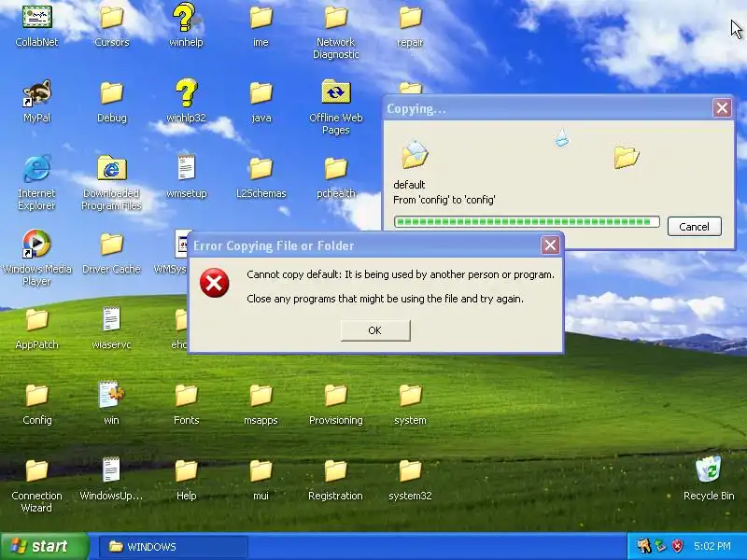Image resolution: width=747 pixels, height=560 pixels.
Task: Close the Copying... window
Action: coord(722,107)
